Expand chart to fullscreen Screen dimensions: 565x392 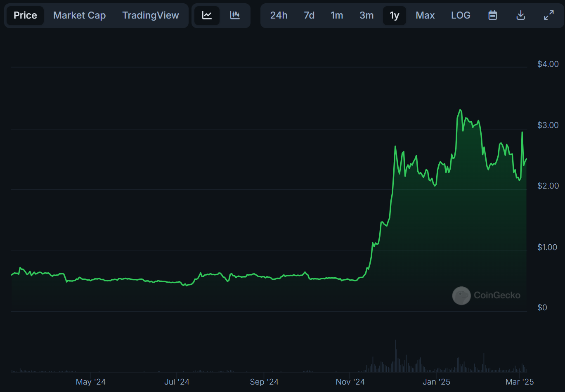[x=549, y=16]
